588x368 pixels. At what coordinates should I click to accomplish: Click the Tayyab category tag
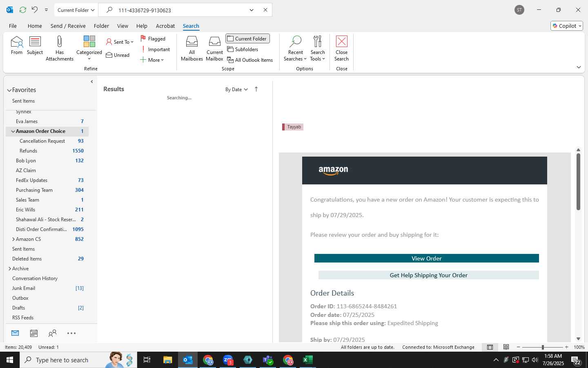click(292, 127)
